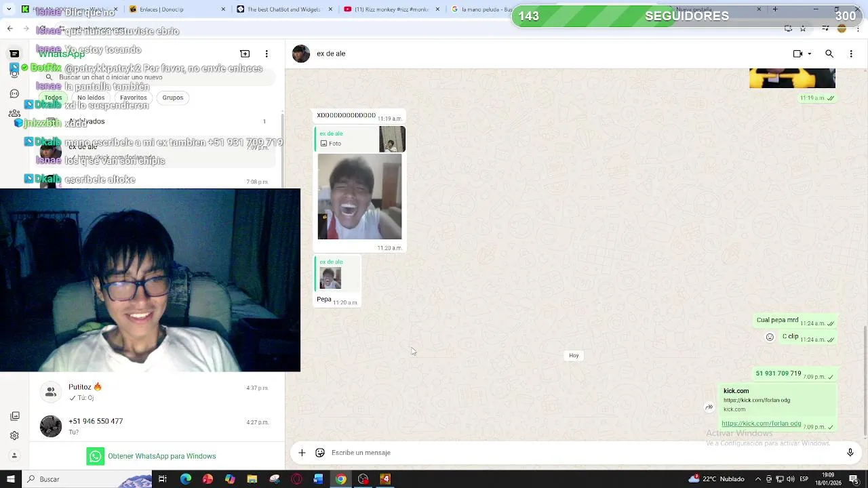Click the quoted Foto reply thumbnail
The image size is (868, 488).
tap(392, 140)
